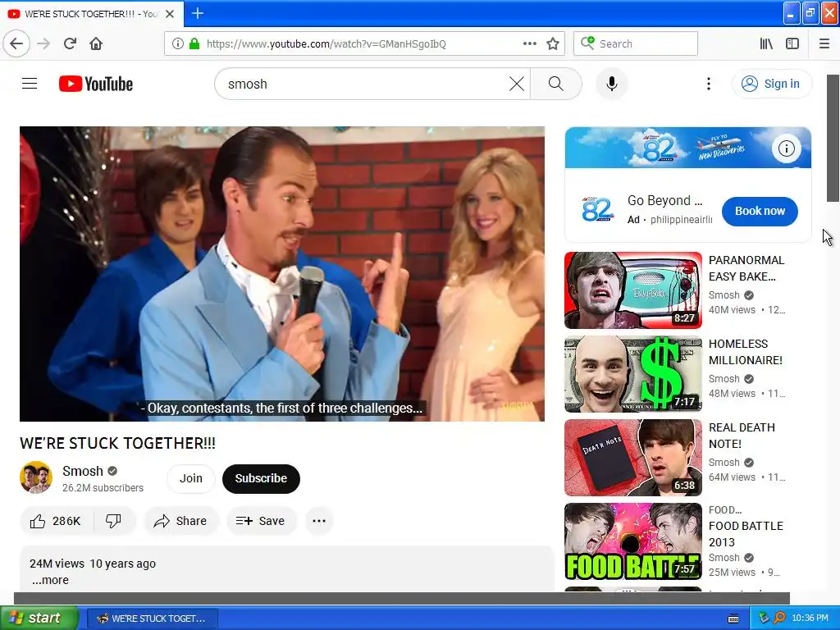Image resolution: width=840 pixels, height=630 pixels.
Task: Toggle the browser sidebar icon
Action: coord(792,44)
